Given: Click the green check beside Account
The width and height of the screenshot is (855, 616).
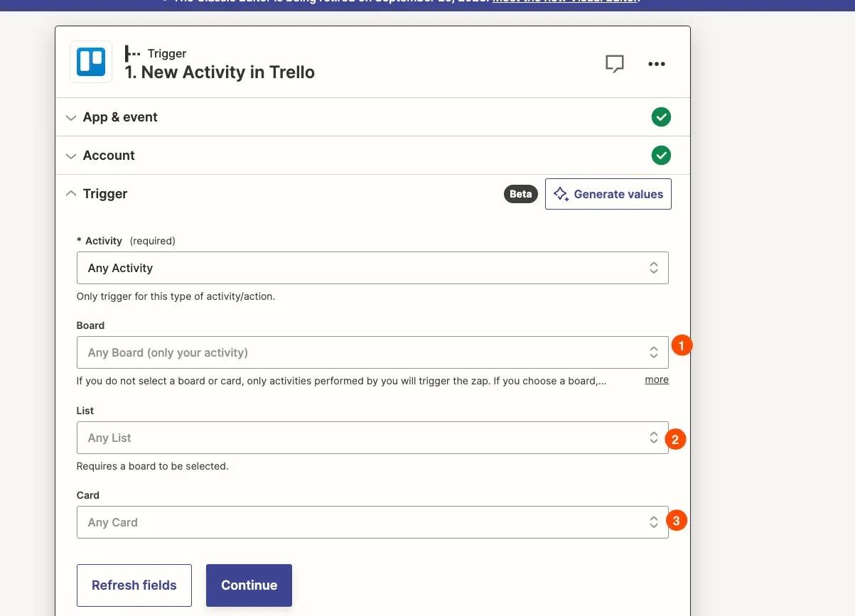Looking at the screenshot, I should click(661, 156).
